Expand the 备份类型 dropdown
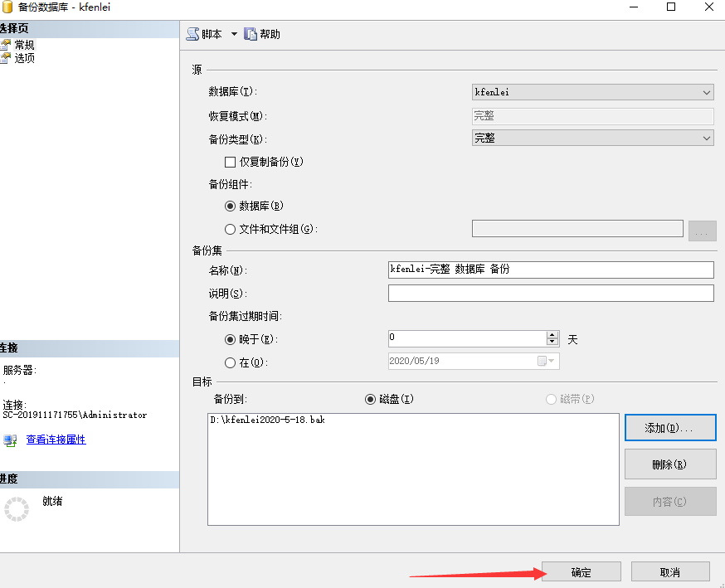This screenshot has height=588, width=725. pos(707,138)
